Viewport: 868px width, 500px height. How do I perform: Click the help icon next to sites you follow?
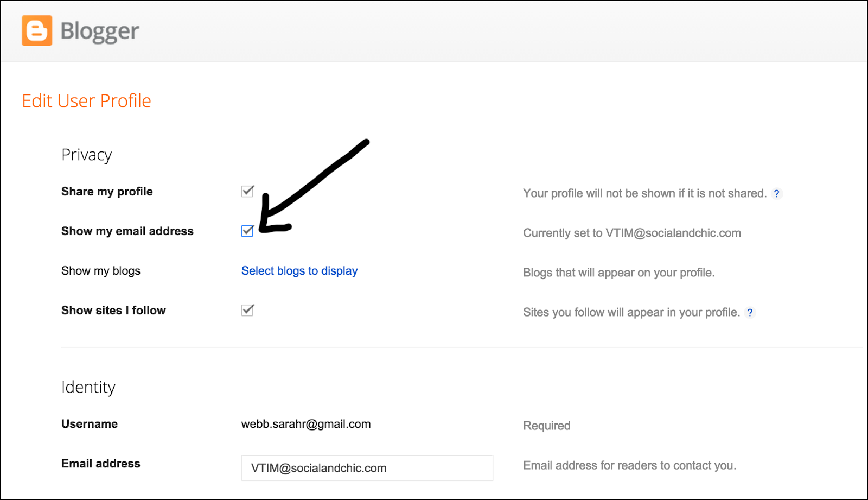tap(750, 312)
